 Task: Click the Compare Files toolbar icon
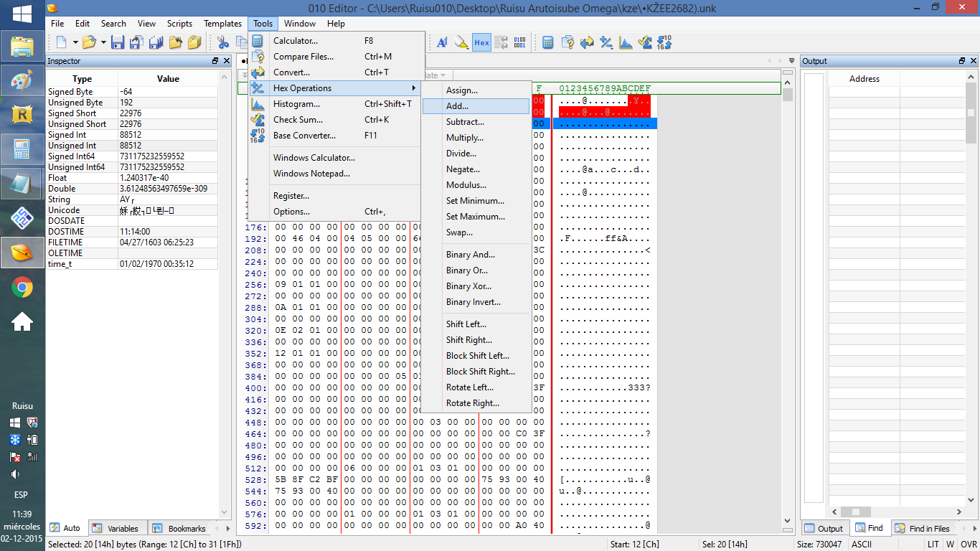[567, 42]
